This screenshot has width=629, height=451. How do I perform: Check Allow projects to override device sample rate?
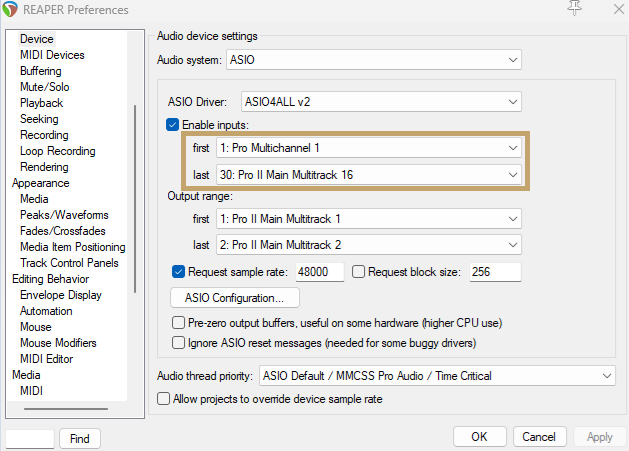point(163,399)
